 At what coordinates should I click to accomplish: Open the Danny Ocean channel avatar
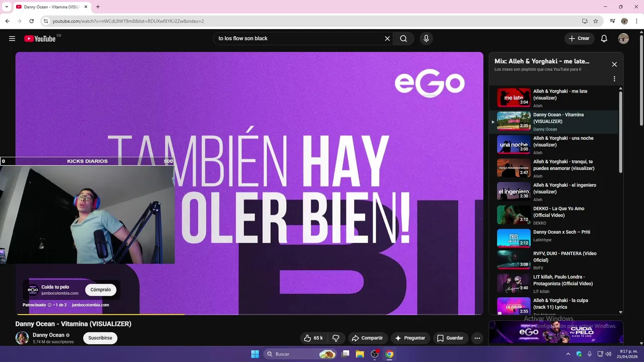22,338
